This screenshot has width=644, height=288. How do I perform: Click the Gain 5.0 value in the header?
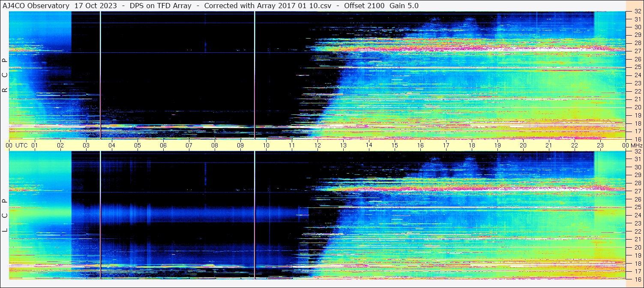pyautogui.click(x=404, y=6)
